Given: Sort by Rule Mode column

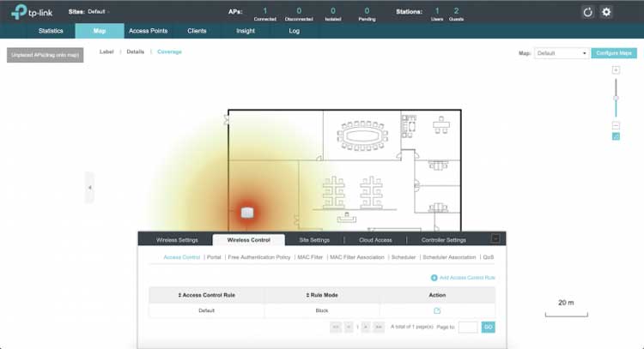Looking at the screenshot, I should point(322,295).
